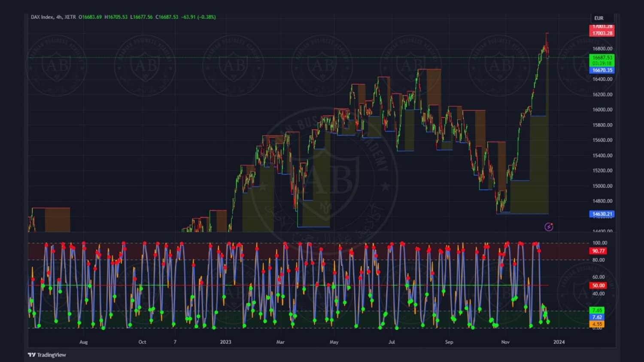Click the 2024 label on time axis
The width and height of the screenshot is (644, 362).
559,342
